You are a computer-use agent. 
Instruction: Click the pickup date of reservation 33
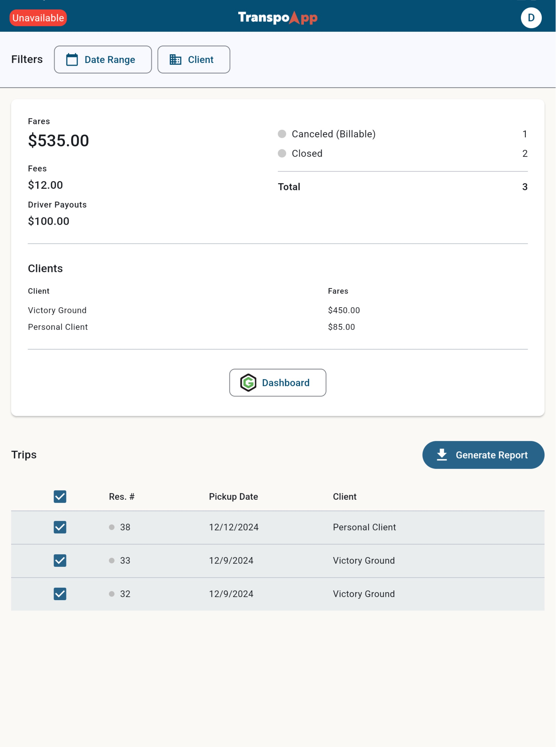(231, 561)
